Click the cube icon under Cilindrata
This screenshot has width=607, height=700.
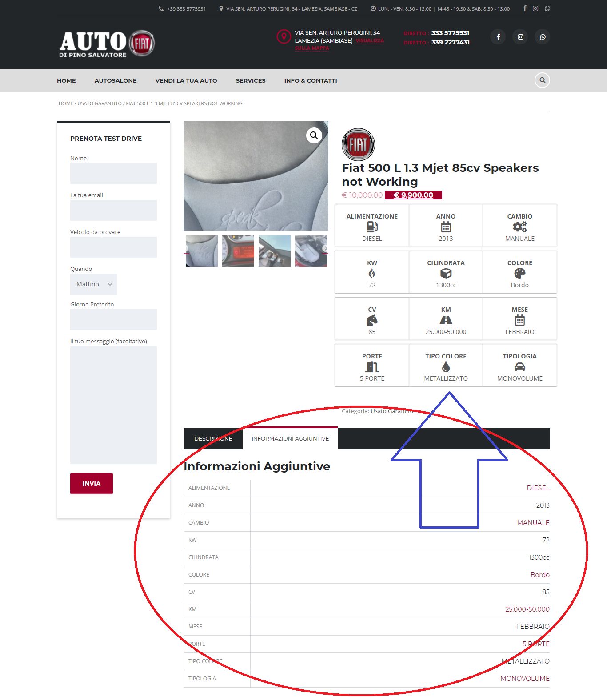coord(446,274)
